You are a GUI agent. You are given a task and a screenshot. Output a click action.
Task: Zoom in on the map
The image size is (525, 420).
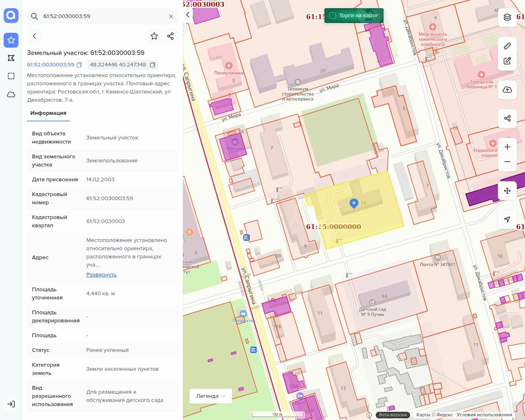click(x=507, y=147)
